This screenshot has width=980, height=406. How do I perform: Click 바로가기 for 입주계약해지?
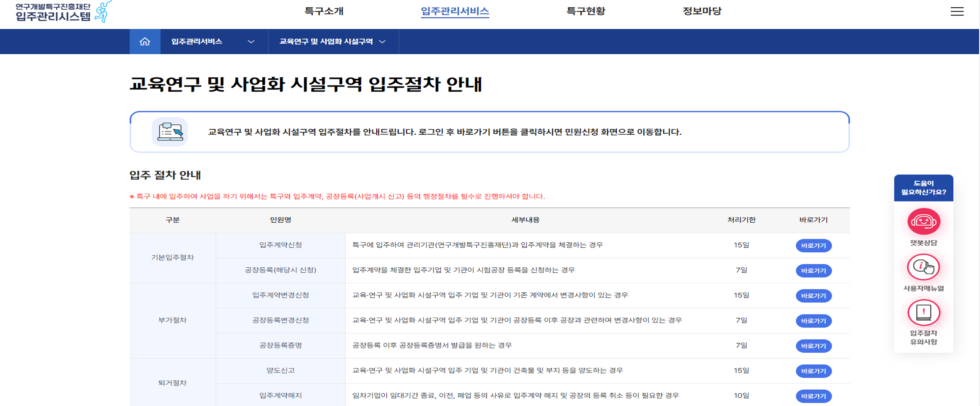coord(813,396)
